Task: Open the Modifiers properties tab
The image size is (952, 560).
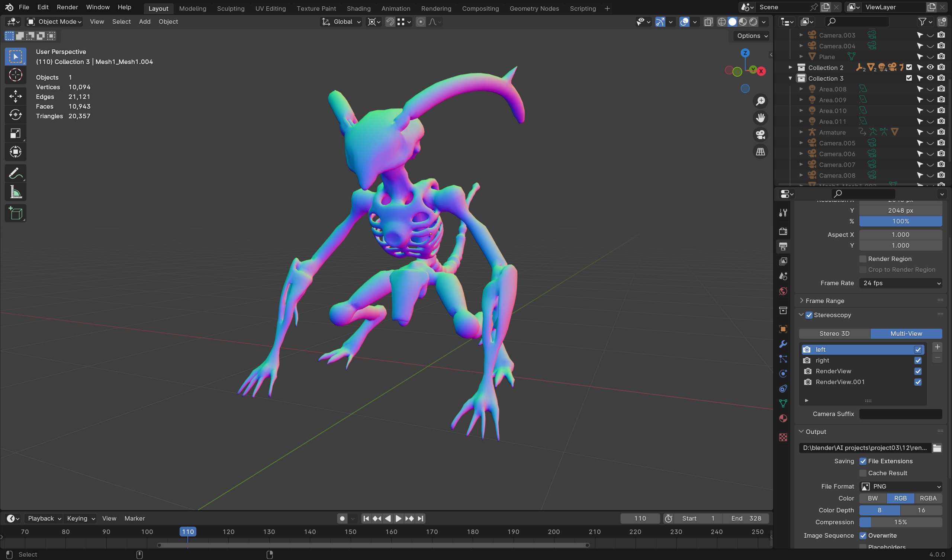Action: 783,344
